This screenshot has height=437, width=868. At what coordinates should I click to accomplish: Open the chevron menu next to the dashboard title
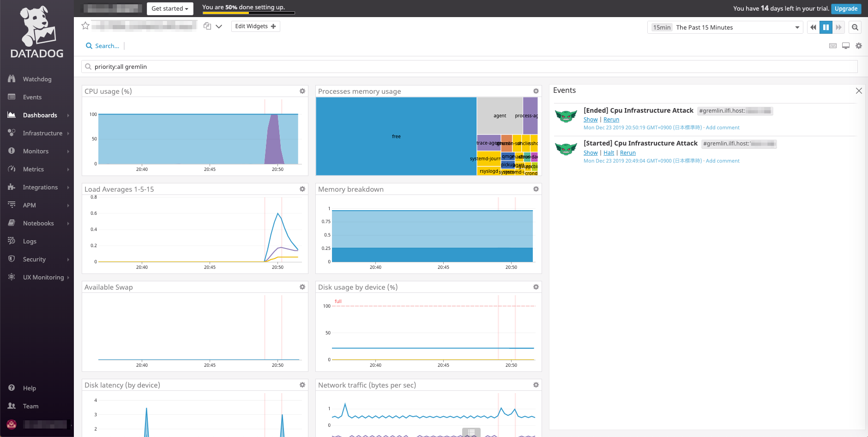[220, 26]
